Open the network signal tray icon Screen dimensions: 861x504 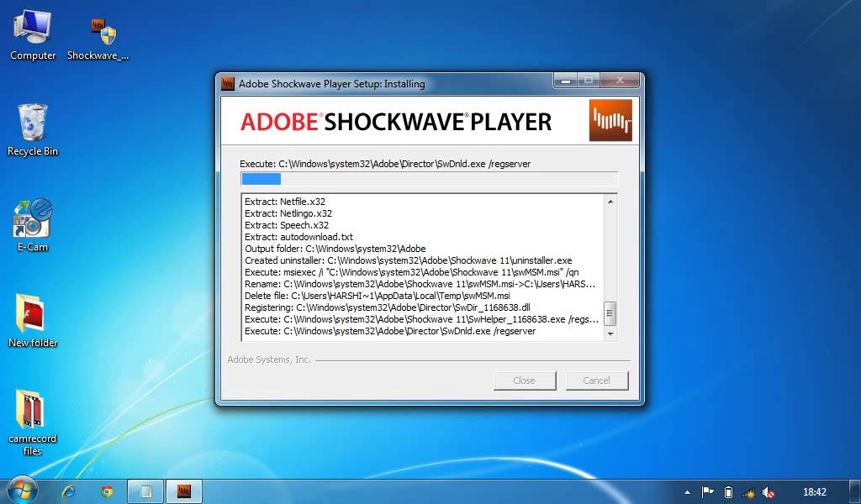pyautogui.click(x=748, y=492)
